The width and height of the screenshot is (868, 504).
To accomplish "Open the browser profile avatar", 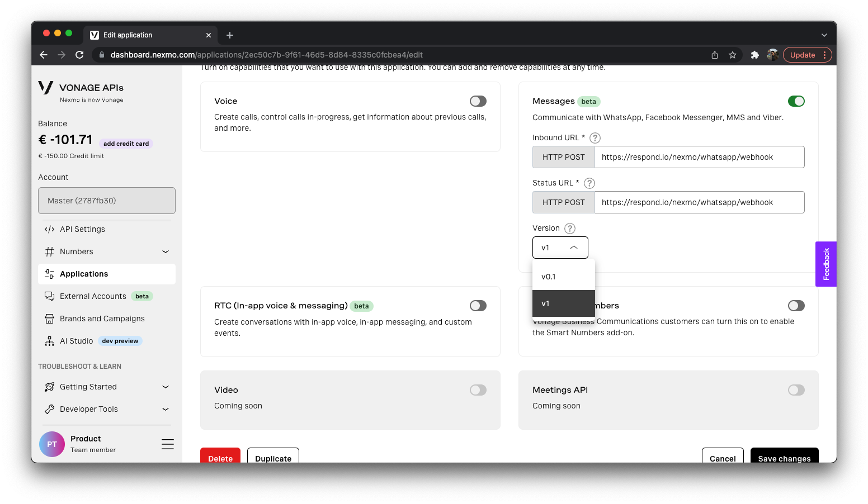I will tap(773, 55).
